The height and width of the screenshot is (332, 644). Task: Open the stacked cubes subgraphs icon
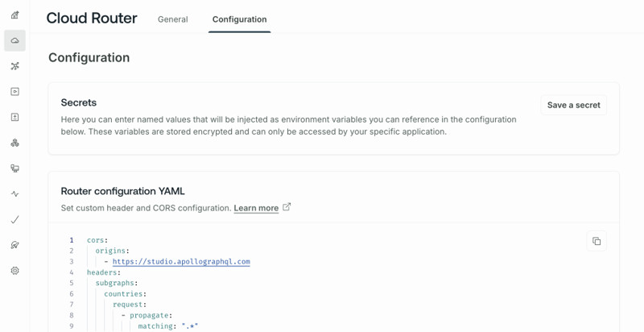[14, 143]
